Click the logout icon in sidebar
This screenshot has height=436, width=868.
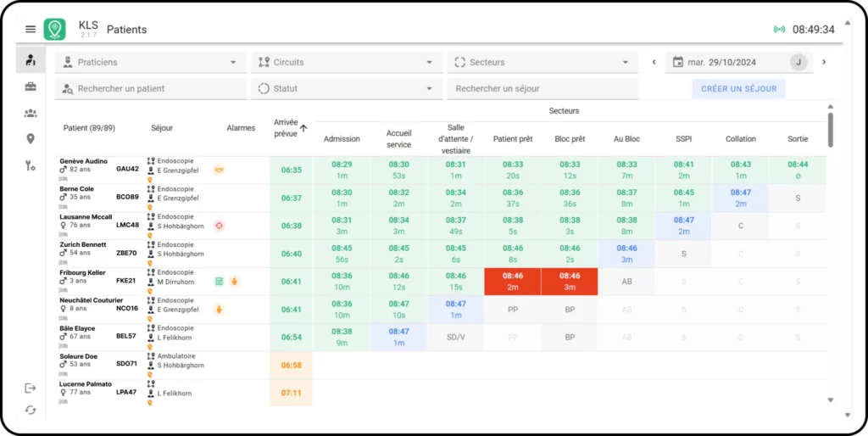tap(31, 388)
